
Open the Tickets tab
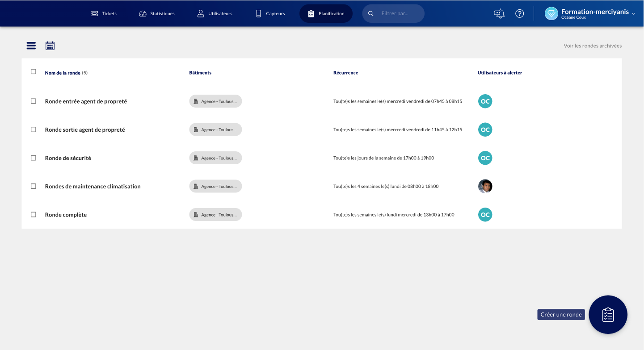(104, 13)
